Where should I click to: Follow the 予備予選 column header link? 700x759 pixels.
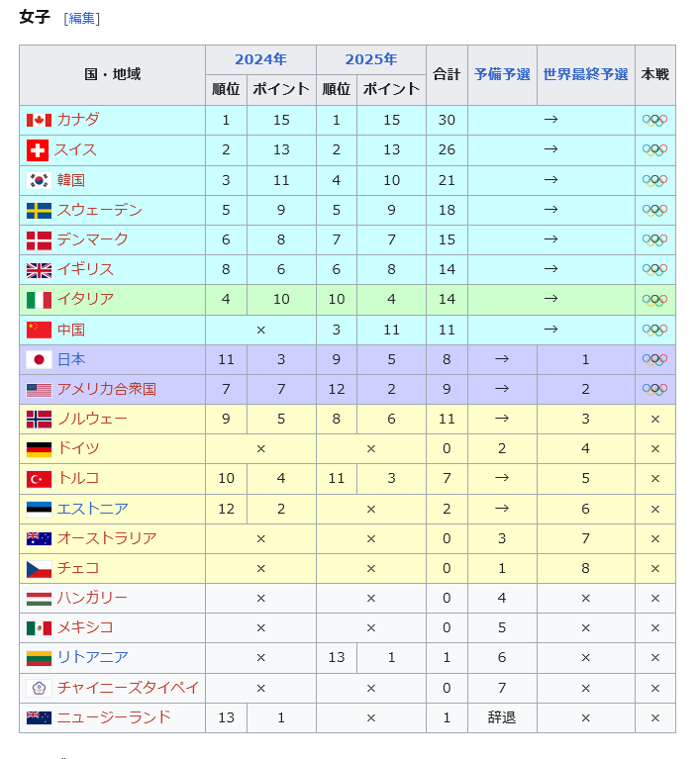pyautogui.click(x=502, y=74)
